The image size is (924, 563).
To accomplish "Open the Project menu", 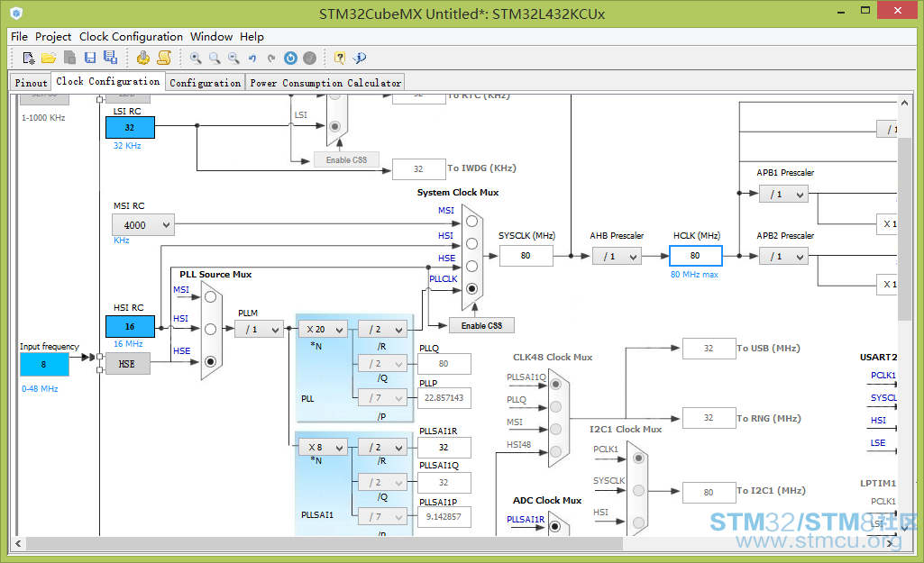I will 53,37.
